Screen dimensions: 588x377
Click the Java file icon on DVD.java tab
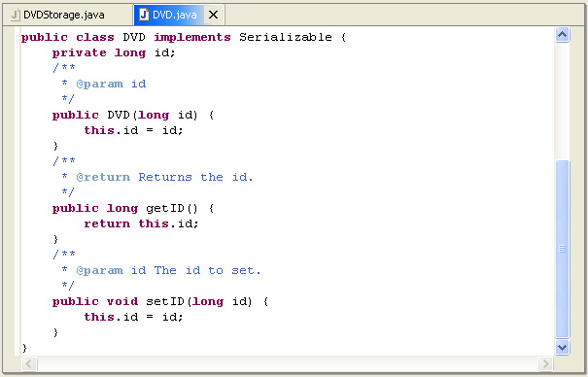point(144,15)
